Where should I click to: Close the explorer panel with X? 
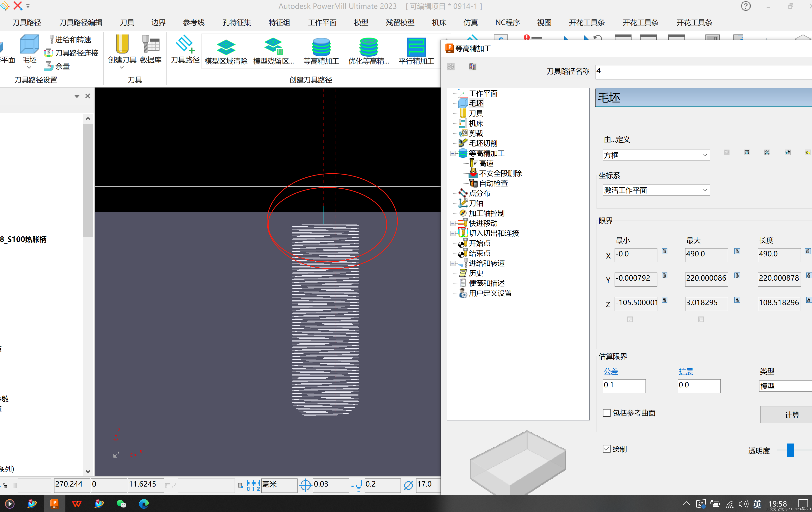[x=88, y=96]
